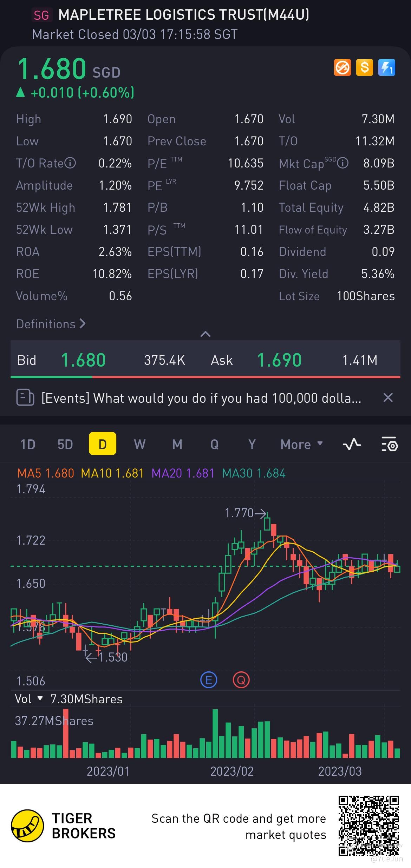411x868 pixels.
Task: Tap the 1.770 high price annotation
Action: 239,513
